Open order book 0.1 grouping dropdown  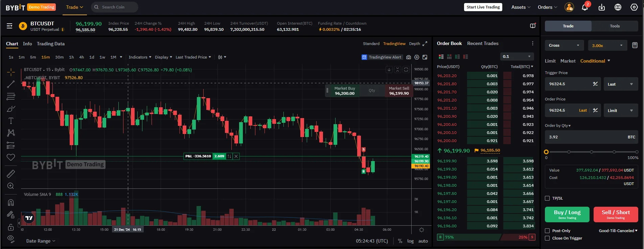tap(517, 56)
